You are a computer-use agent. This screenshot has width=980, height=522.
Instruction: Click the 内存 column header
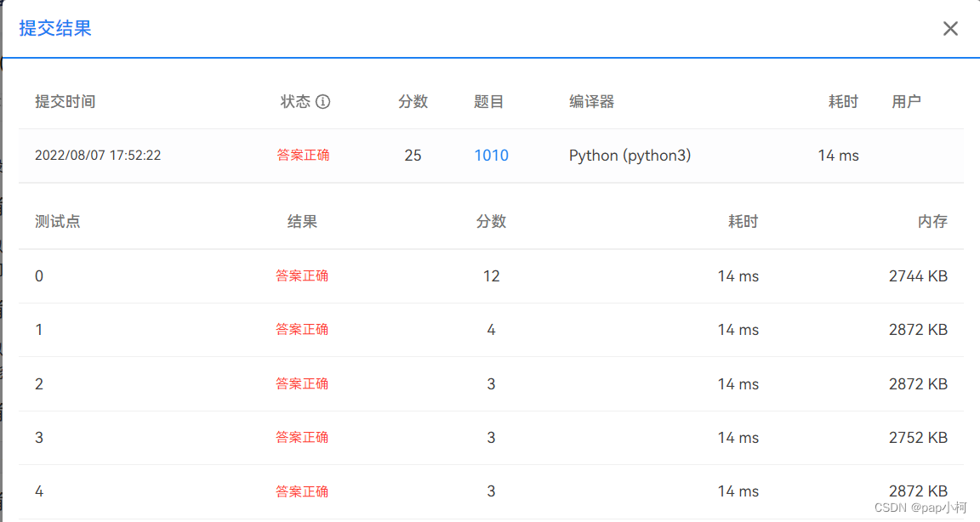tap(932, 221)
